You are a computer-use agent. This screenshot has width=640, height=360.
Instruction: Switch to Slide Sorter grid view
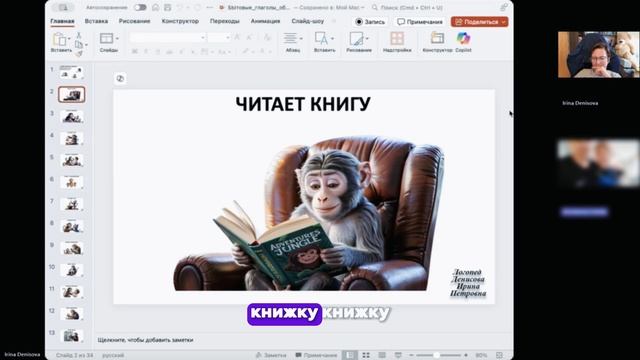click(x=366, y=355)
